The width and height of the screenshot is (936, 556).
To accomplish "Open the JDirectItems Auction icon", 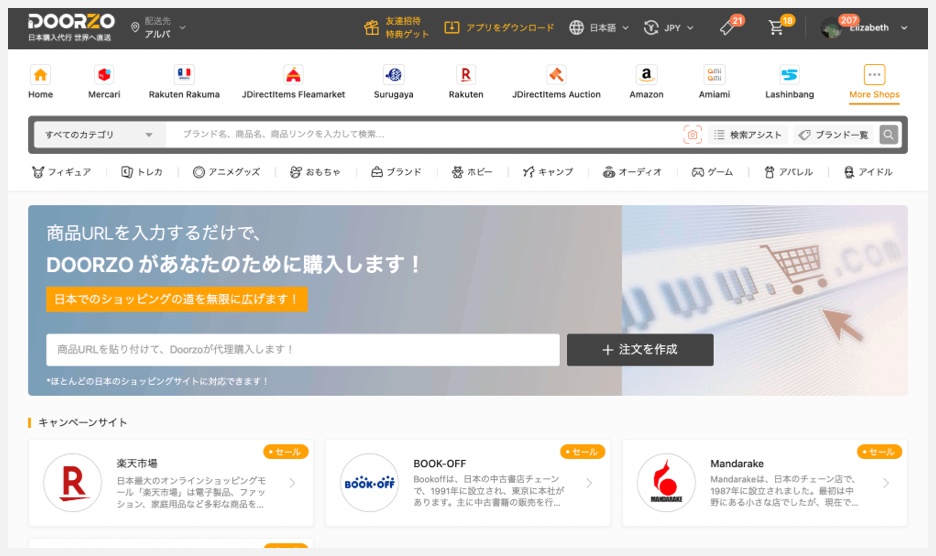I will pyautogui.click(x=556, y=75).
